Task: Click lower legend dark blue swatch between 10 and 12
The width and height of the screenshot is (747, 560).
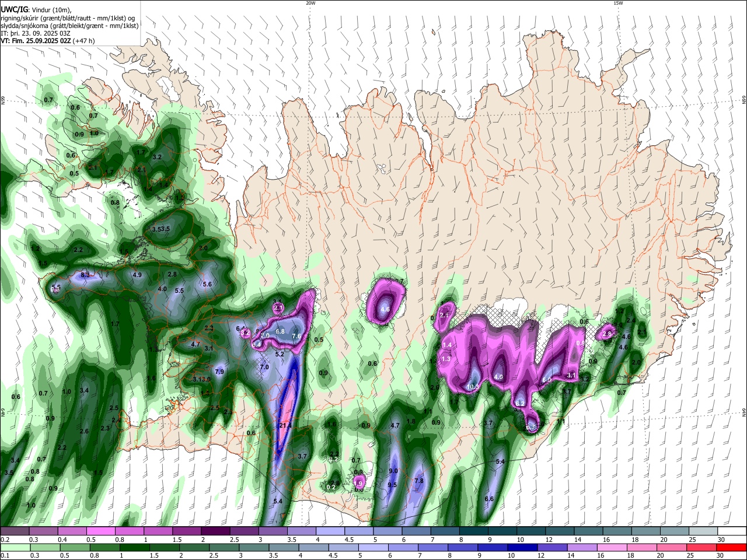Action: (522, 547)
